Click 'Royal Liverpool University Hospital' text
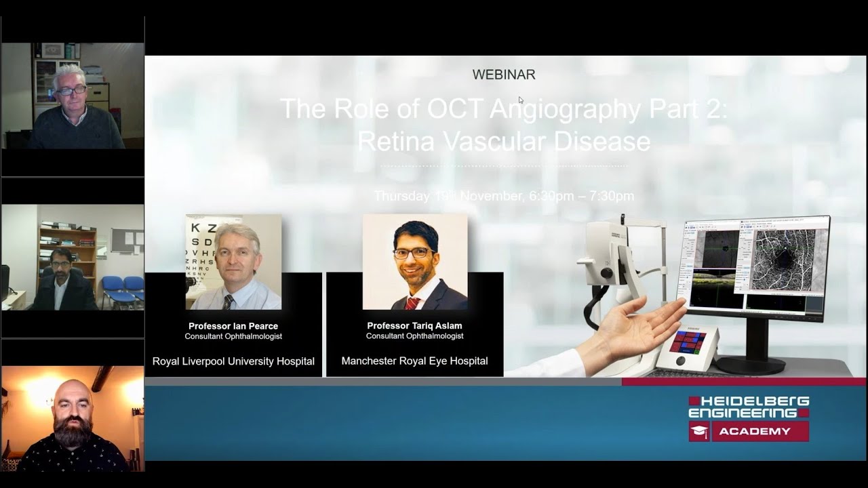The image size is (868, 488). [233, 361]
